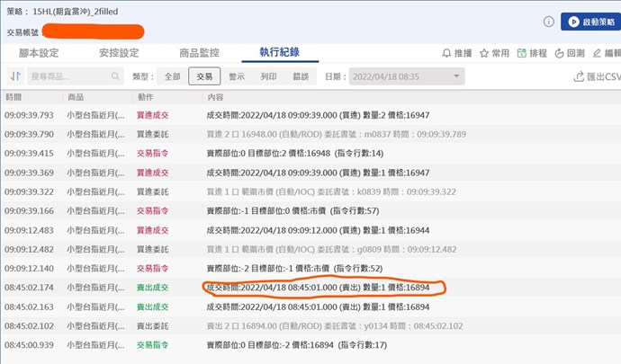Switch to the 商品監控 tab
This screenshot has height=364, width=621.
tap(199, 53)
